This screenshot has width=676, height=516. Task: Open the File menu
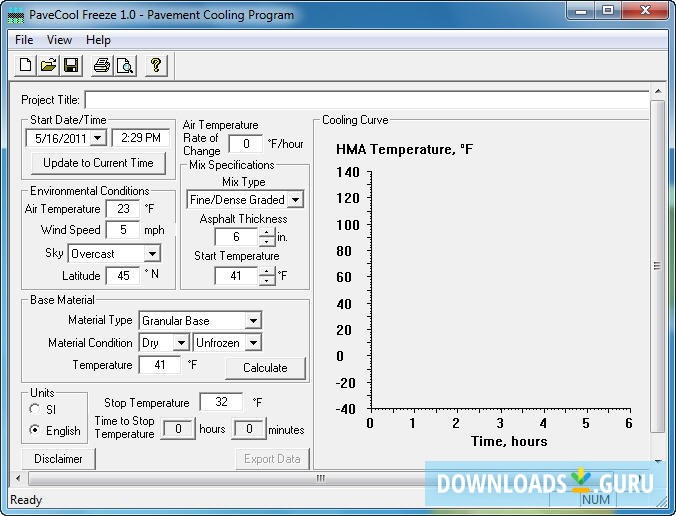[24, 40]
